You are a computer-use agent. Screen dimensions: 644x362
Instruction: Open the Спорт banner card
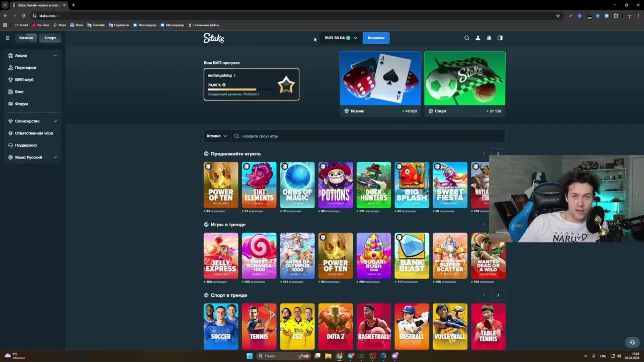point(464,84)
